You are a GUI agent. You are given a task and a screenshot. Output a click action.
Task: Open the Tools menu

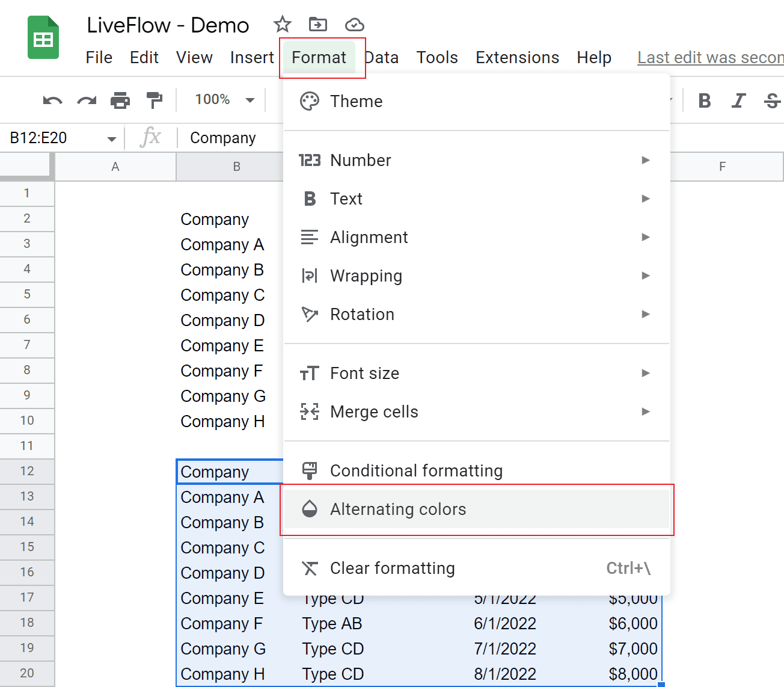click(437, 58)
